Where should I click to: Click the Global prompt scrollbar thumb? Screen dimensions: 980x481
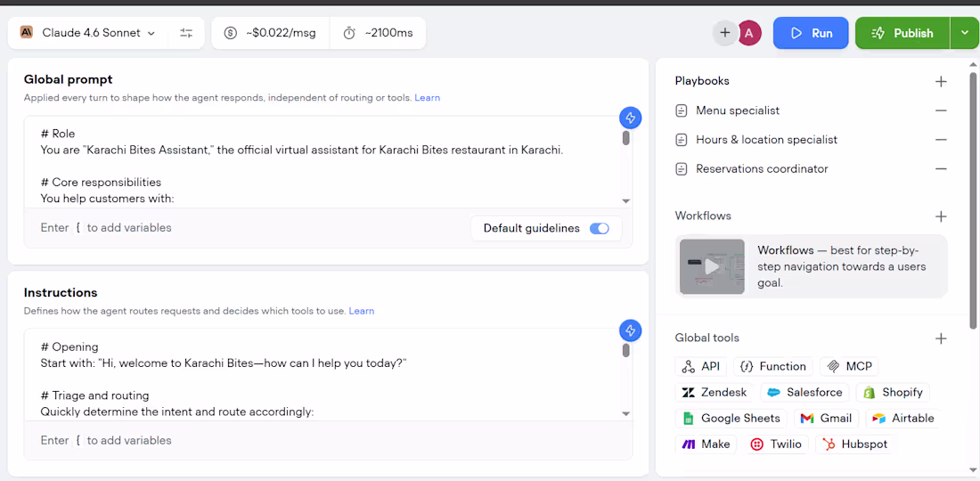tap(626, 138)
